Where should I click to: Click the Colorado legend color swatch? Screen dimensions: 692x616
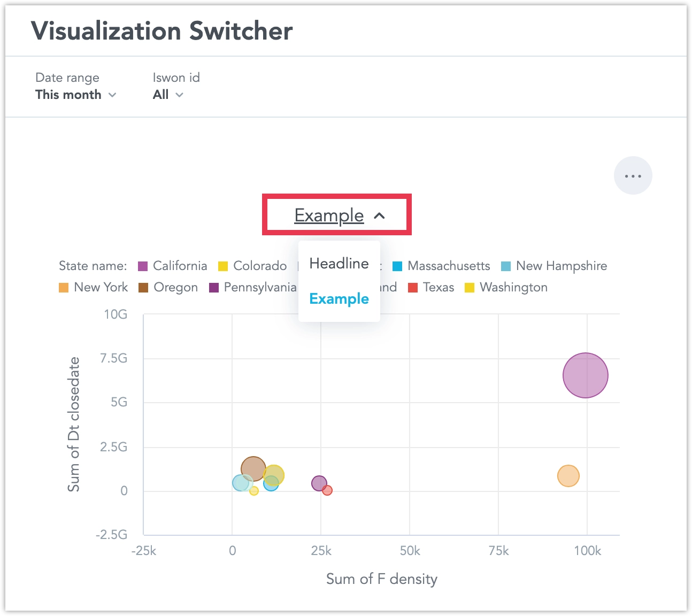tap(222, 266)
